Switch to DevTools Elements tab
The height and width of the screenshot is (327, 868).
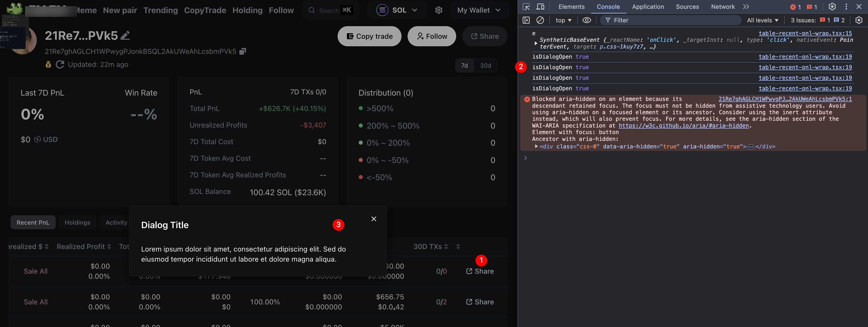[571, 7]
